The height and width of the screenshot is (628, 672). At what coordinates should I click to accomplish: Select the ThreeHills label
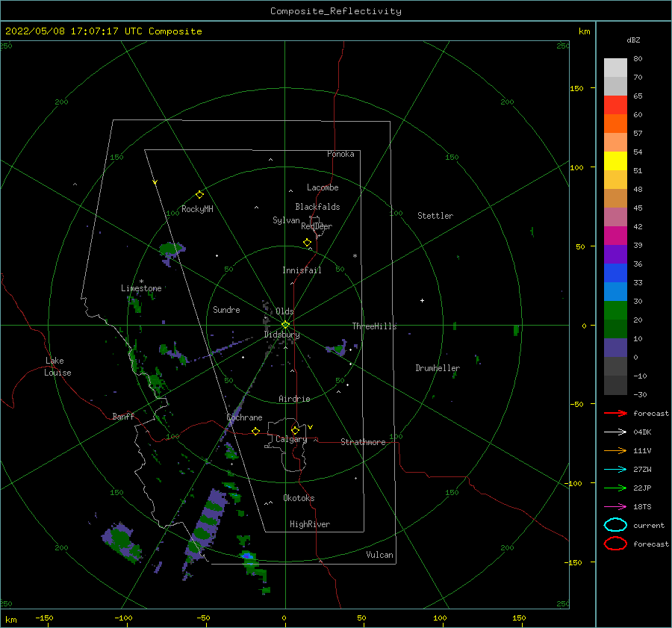click(x=374, y=326)
